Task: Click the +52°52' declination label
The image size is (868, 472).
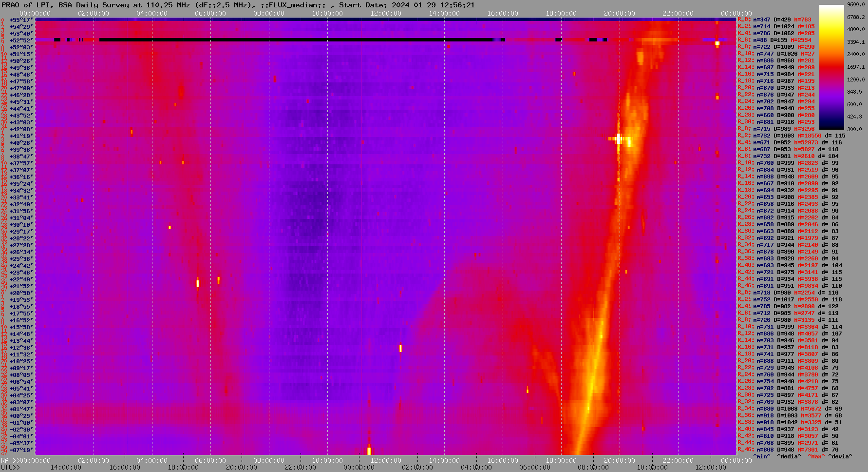Action: coord(21,40)
